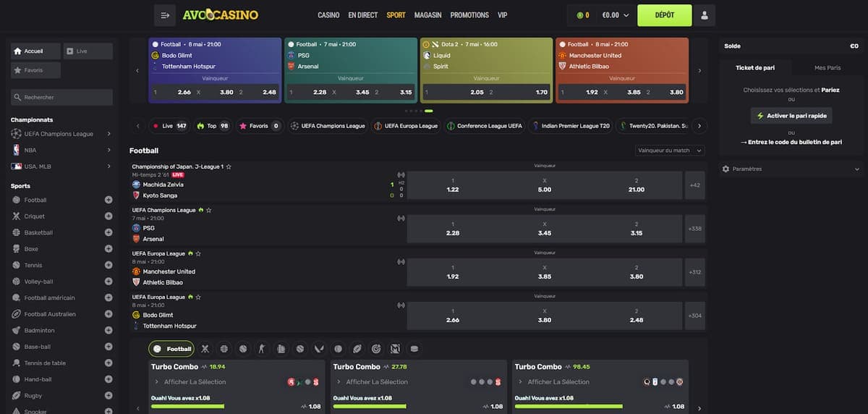This screenshot has width=868, height=414.
Task: Click live stats icon for PSG vs Arsenal
Action: tap(401, 219)
